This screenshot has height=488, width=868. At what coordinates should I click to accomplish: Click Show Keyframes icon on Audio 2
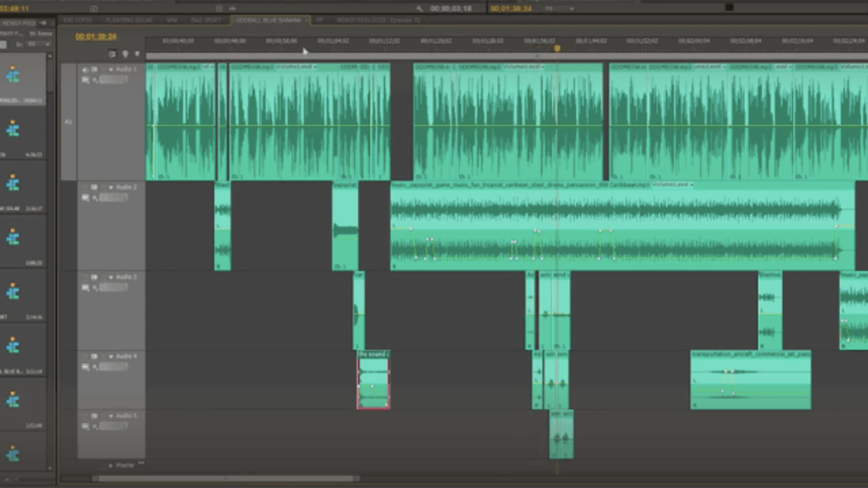[95, 198]
